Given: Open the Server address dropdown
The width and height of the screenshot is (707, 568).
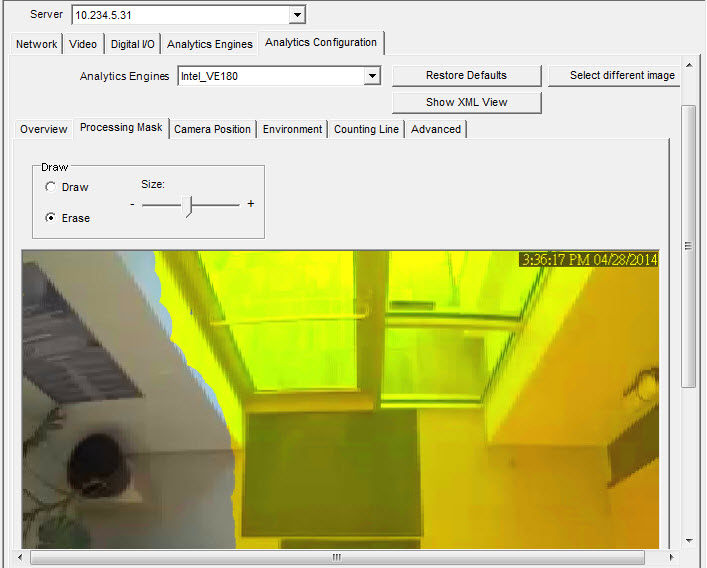Looking at the screenshot, I should [x=296, y=15].
